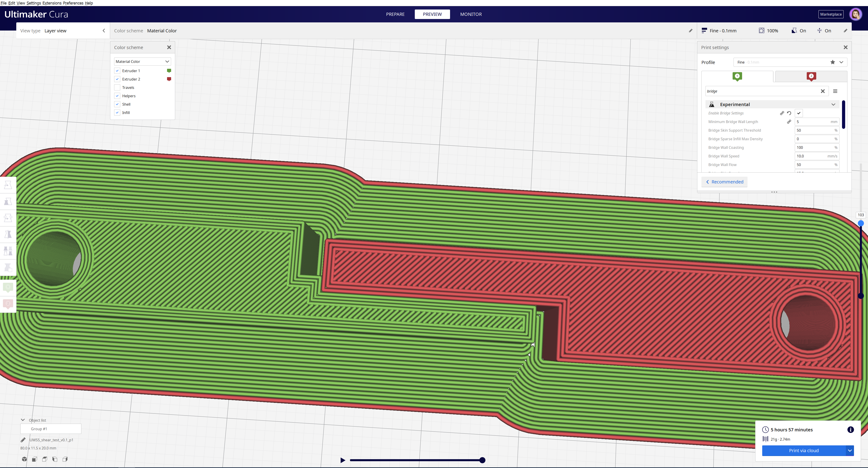
Task: Reset Enable Bridge Settings with revert arrow
Action: click(x=789, y=113)
